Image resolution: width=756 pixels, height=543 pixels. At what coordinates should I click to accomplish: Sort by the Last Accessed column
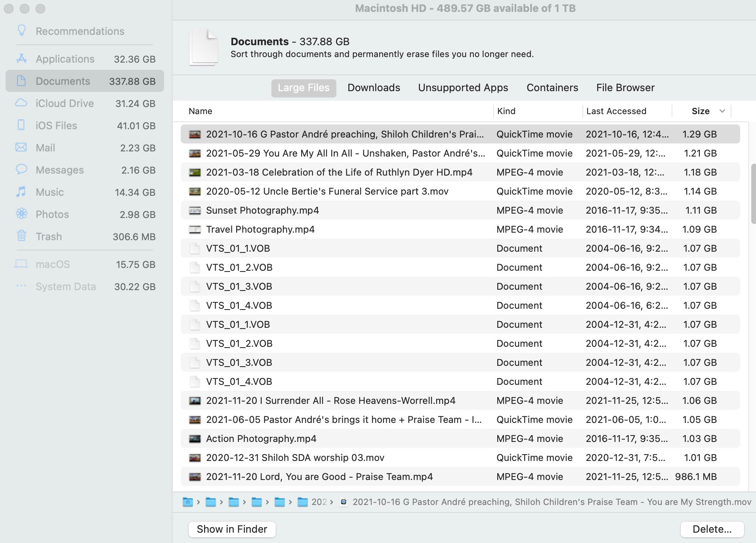click(x=616, y=111)
